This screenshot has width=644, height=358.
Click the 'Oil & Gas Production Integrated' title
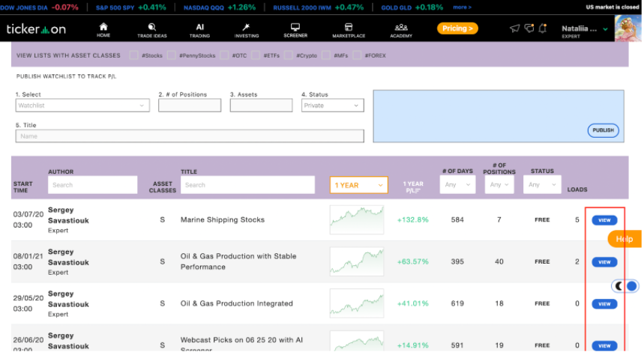click(237, 303)
